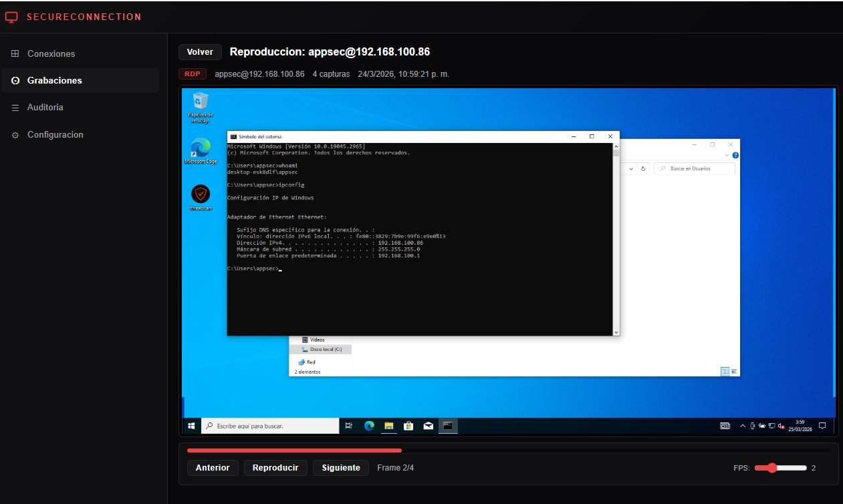Click the muted volume tray icon
This screenshot has width=843, height=504.
tap(781, 426)
